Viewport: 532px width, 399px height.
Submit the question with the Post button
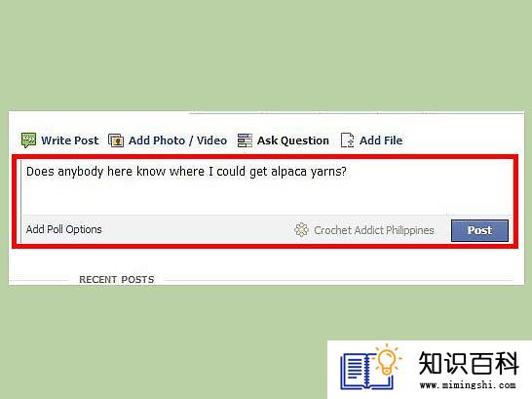[479, 230]
